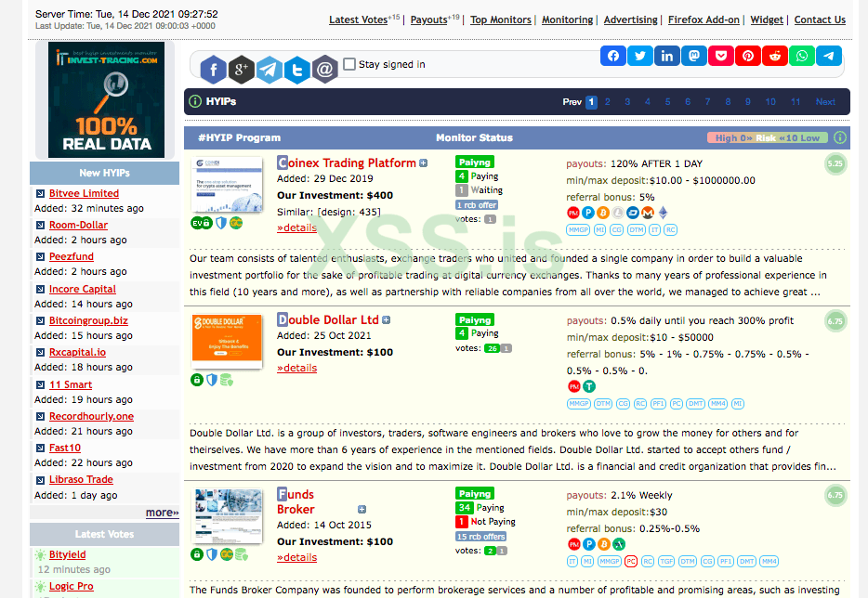
Task: Open the Top Monitors menu link
Action: 500,19
